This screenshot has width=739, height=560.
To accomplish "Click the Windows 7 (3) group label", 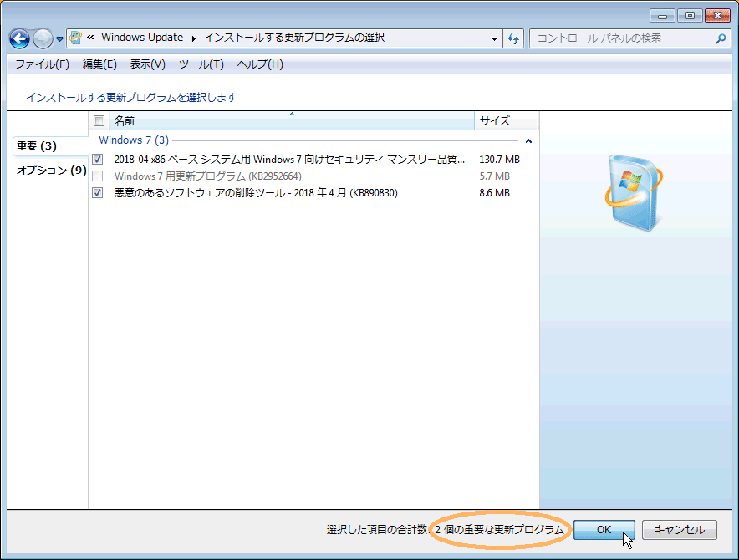I will pyautogui.click(x=134, y=140).
